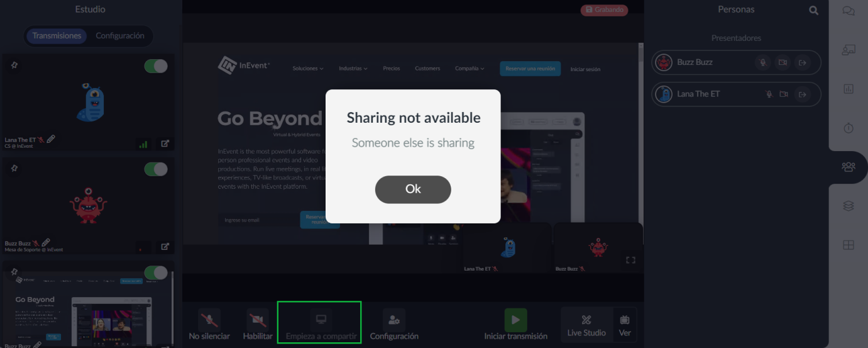The width and height of the screenshot is (868, 348).
Task: Pin the Buzz Buzz stream
Action: tap(14, 169)
